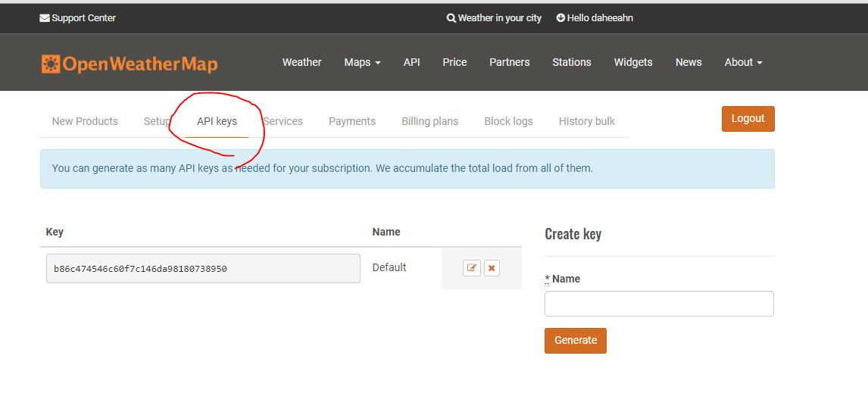
Task: Click the Create key heading
Action: click(x=573, y=234)
